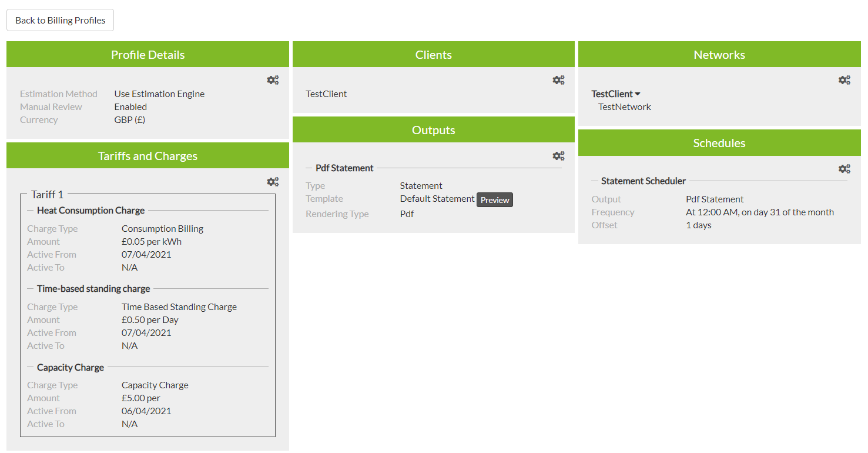
Task: Select TestNetwork under TestClient
Action: tap(625, 107)
